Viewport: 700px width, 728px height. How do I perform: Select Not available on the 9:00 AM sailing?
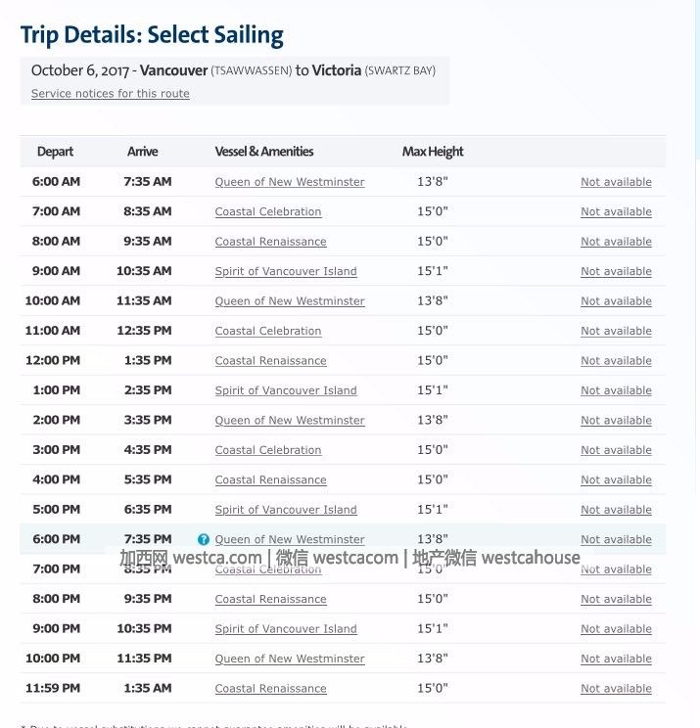(616, 271)
